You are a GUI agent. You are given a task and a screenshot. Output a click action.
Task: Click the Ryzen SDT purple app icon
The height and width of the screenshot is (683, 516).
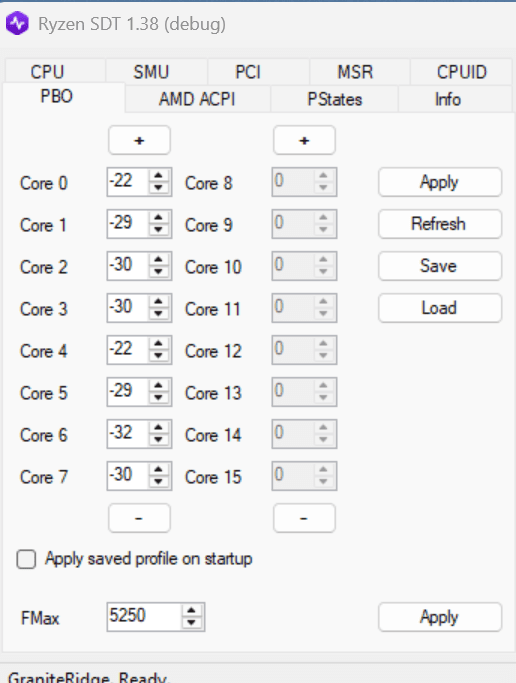coord(17,23)
